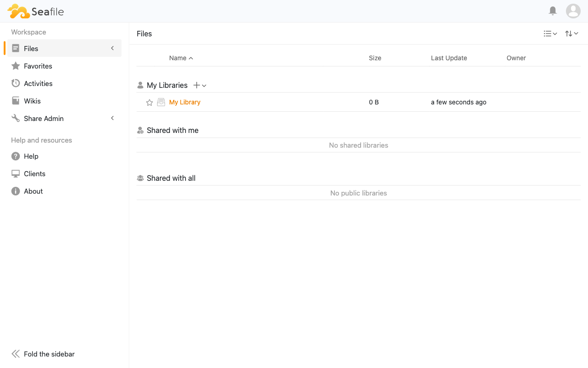Open the My Library link
The height and width of the screenshot is (368, 588).
pyautogui.click(x=185, y=102)
